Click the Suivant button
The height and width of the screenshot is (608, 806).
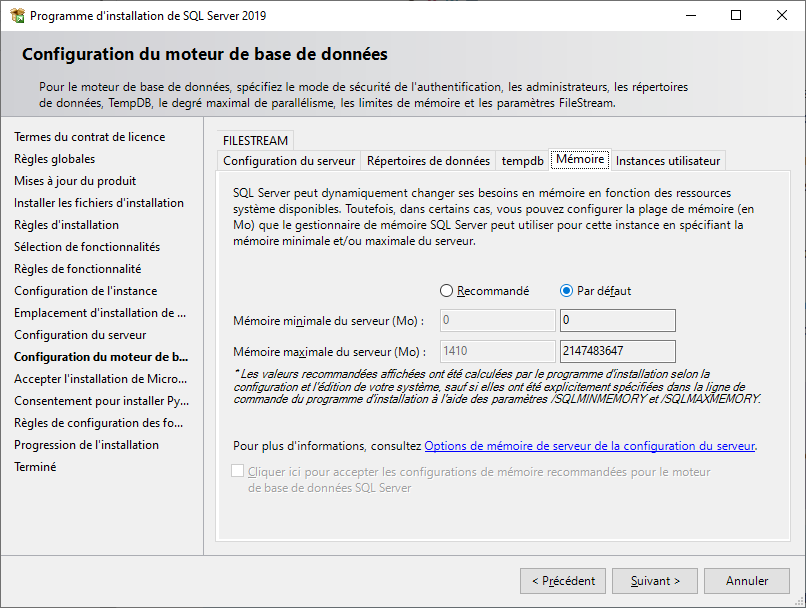click(x=655, y=581)
